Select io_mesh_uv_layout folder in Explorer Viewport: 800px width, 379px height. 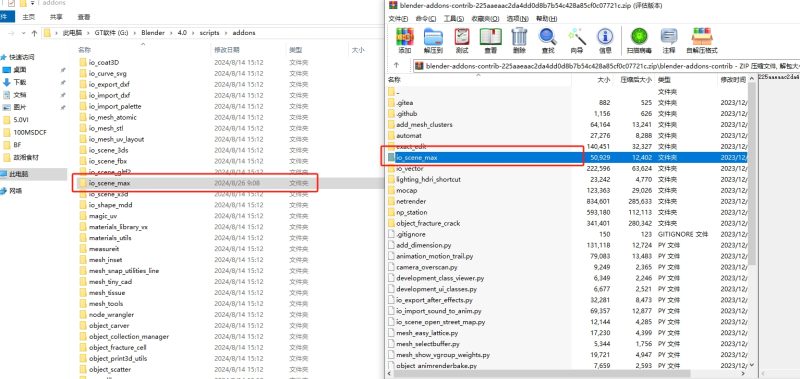coord(116,139)
